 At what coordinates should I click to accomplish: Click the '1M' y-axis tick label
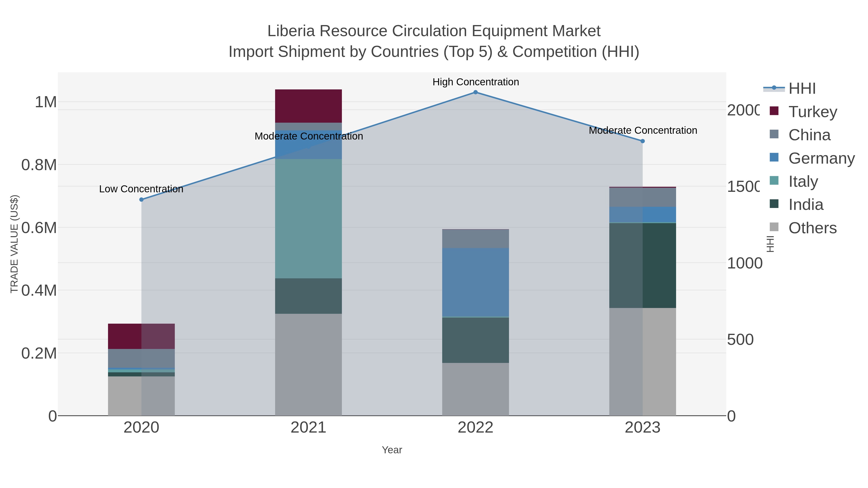[x=46, y=102]
